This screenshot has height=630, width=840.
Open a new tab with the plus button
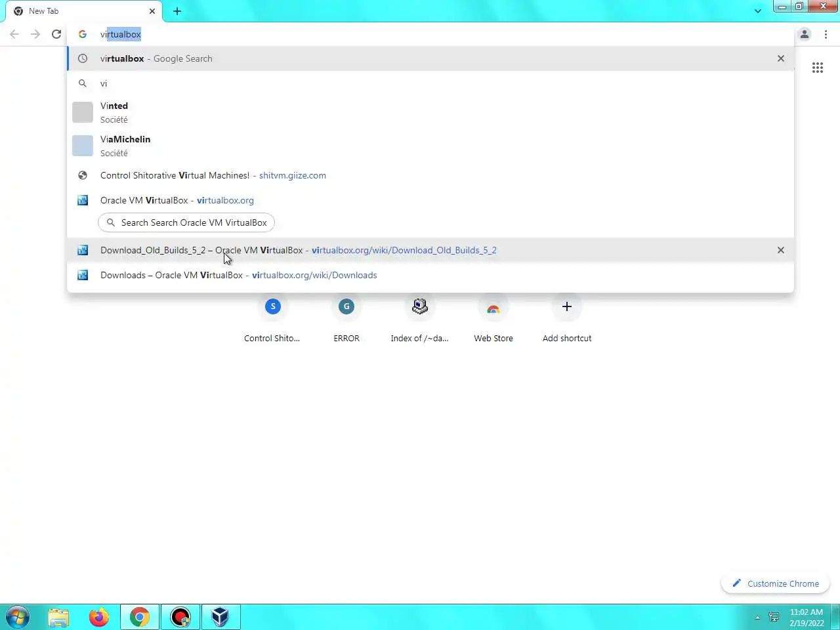177,11
